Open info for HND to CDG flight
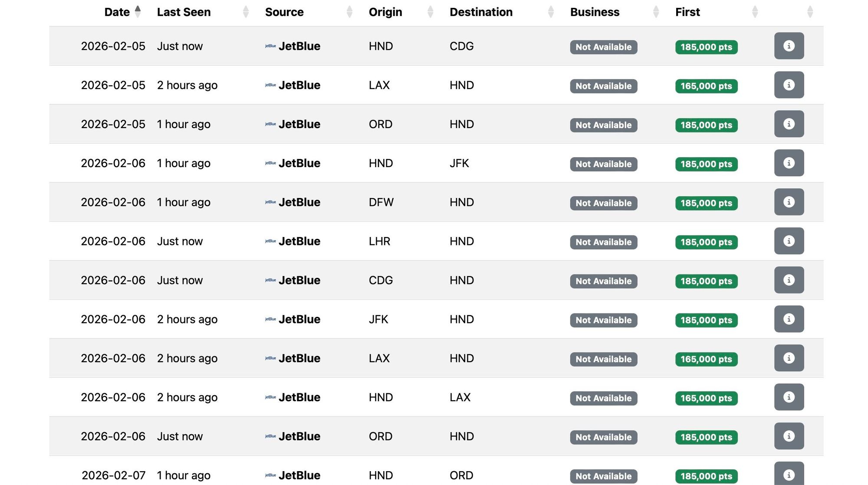 tap(789, 46)
